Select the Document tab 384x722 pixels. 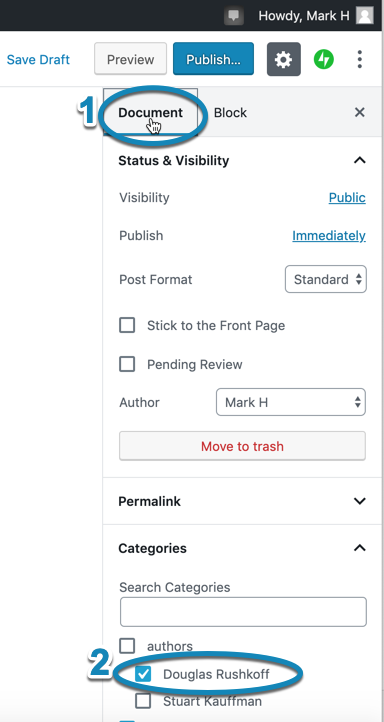click(x=151, y=112)
